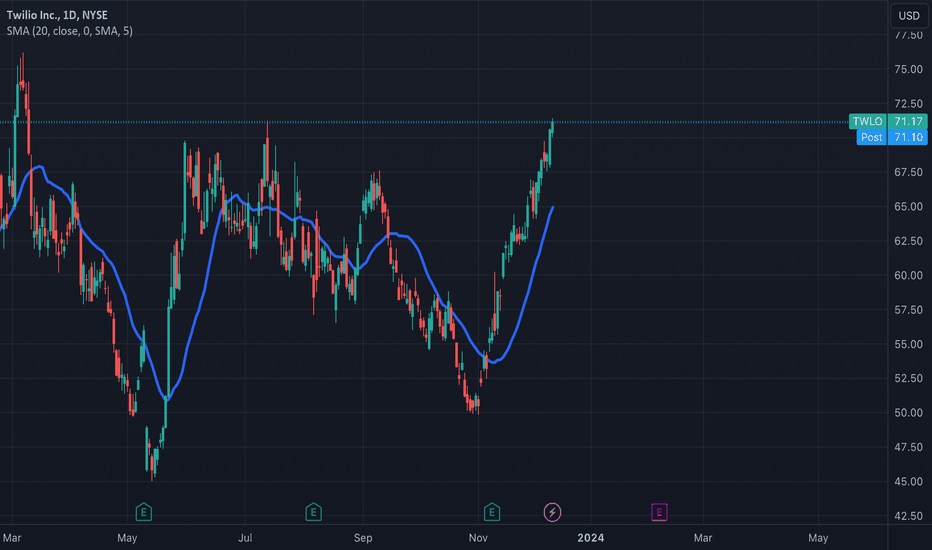Click the SMA (20, close, 0, SMA, 5) legend
Screen dimensions: 932x550
click(70, 31)
